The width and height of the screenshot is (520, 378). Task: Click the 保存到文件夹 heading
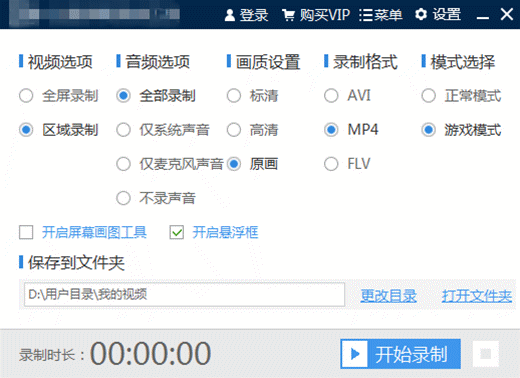[76, 263]
